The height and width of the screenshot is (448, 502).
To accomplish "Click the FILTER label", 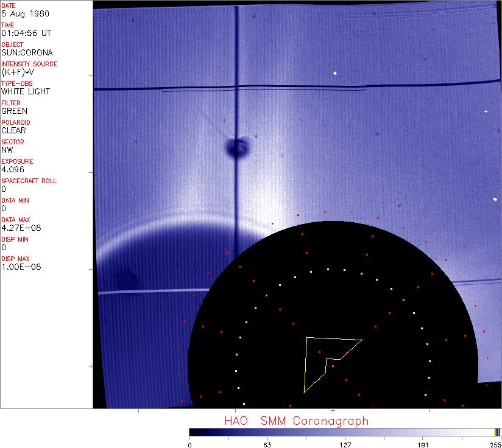I will click(x=11, y=103).
